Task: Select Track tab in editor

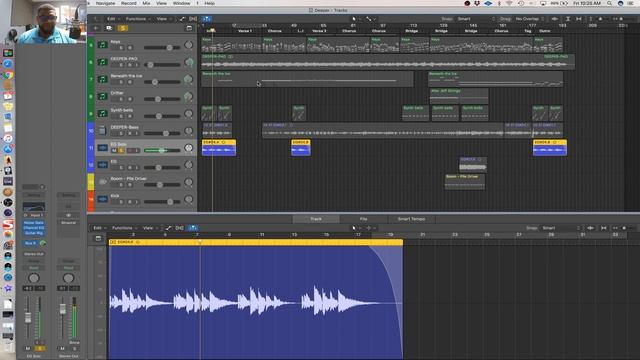Action: pos(316,219)
